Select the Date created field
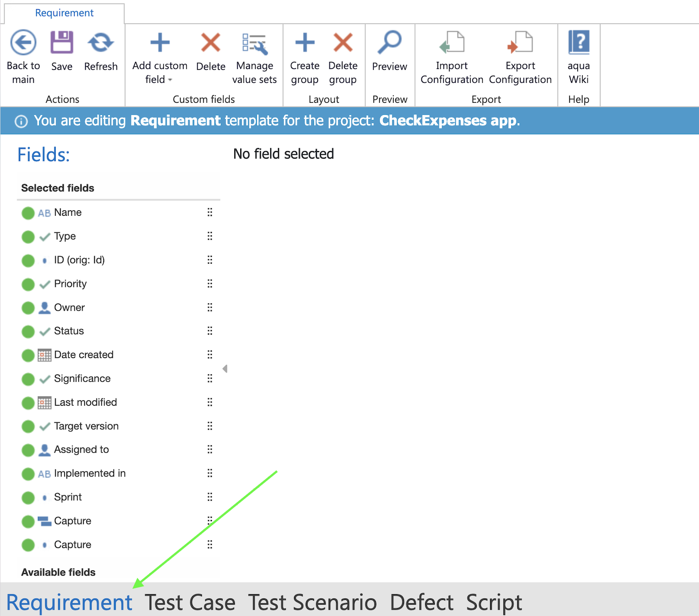This screenshot has height=616, width=699. click(x=83, y=355)
